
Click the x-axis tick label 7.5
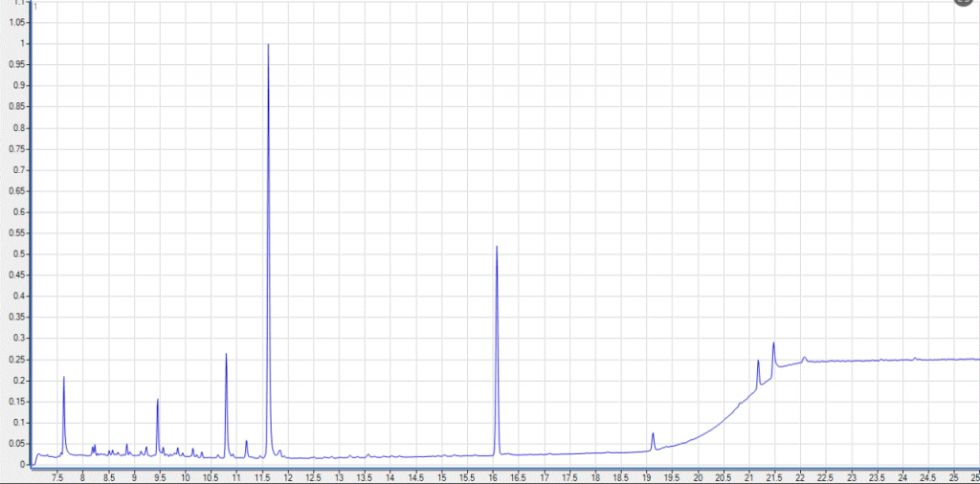pyautogui.click(x=56, y=475)
